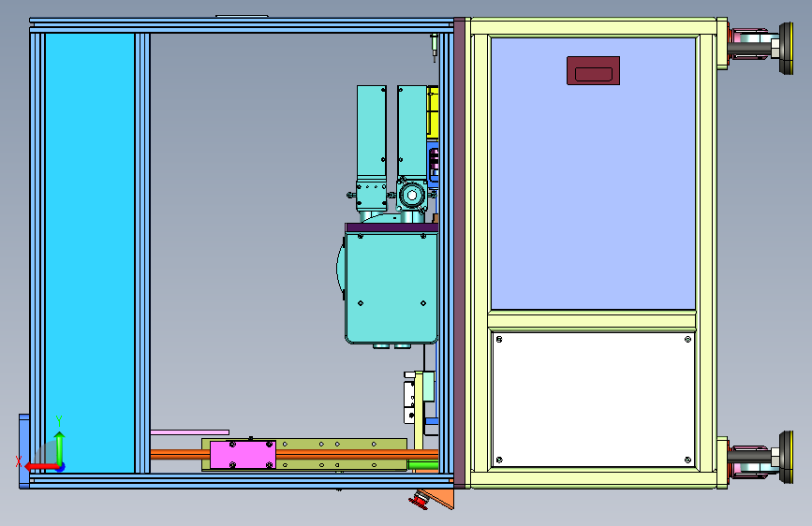
Task: Select the green cylinder at rail end
Action: click(x=423, y=465)
